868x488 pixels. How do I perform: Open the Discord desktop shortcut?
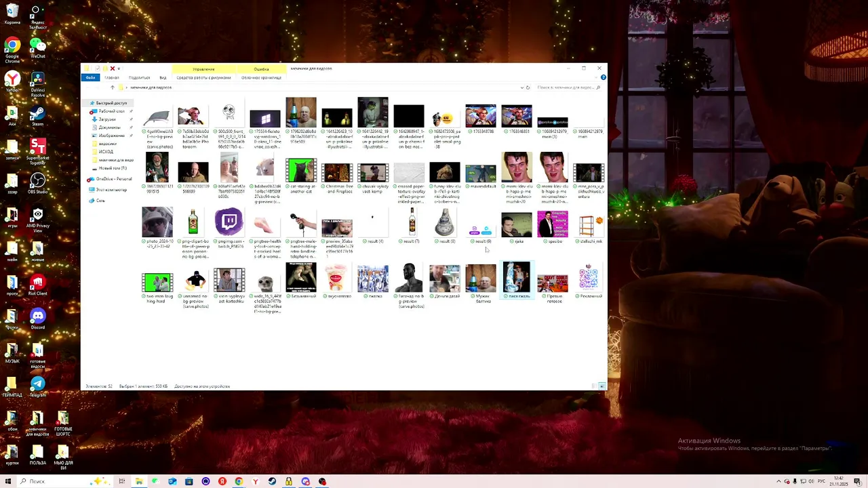click(37, 319)
